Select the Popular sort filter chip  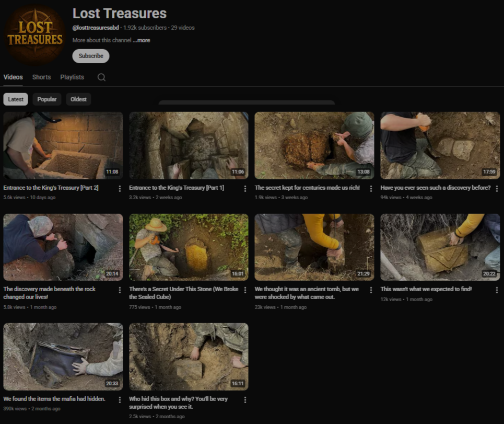coord(47,99)
